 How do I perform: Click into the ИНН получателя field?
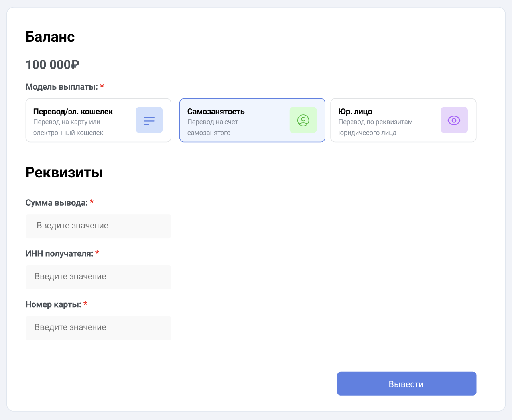(x=98, y=277)
